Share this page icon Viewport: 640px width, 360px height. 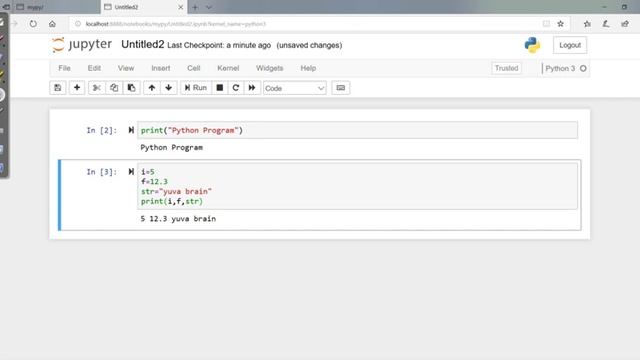625,24
